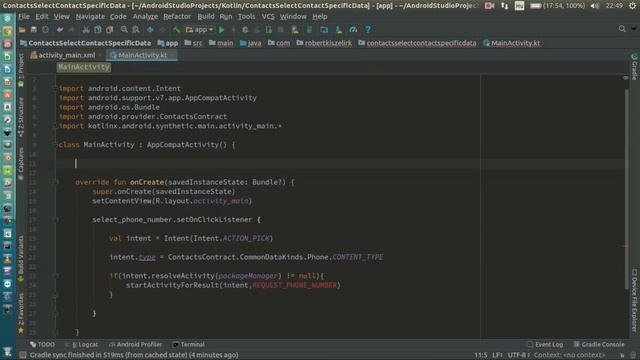Click the Help question mark icon
Image resolution: width=640 pixels, height=360 pixels.
point(368,30)
